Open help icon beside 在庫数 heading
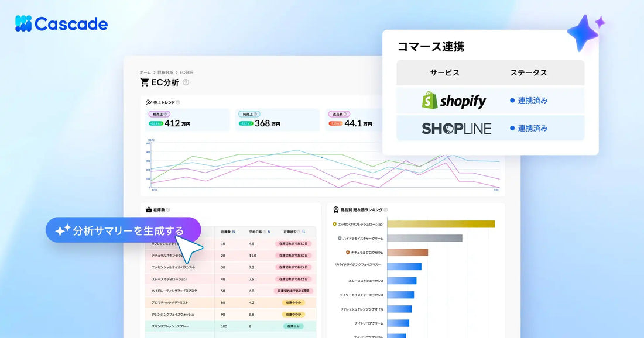The height and width of the screenshot is (338, 644). 168,209
